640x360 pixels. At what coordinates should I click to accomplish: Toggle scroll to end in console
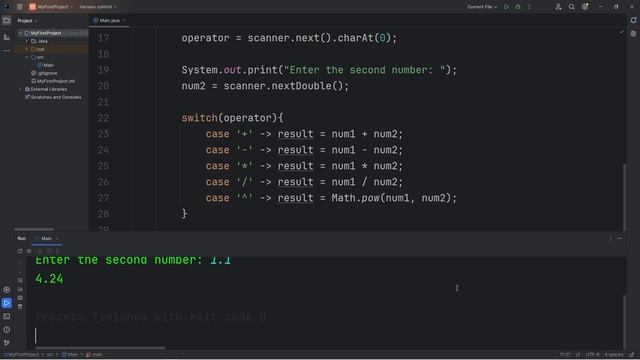click(20, 289)
